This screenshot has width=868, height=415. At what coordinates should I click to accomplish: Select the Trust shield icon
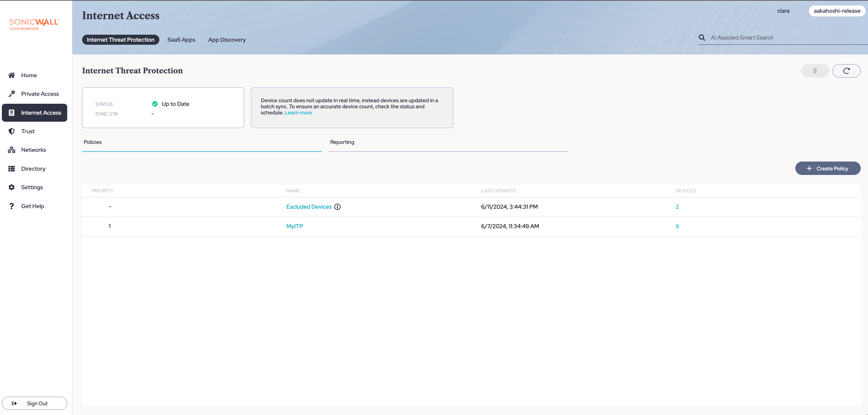click(x=12, y=131)
